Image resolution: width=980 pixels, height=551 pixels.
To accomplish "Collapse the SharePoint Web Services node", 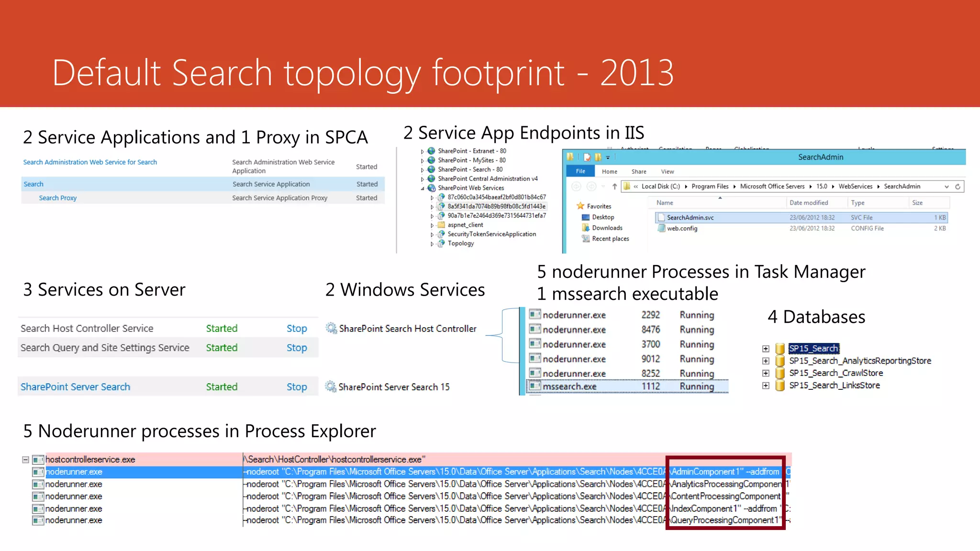I will coord(422,188).
